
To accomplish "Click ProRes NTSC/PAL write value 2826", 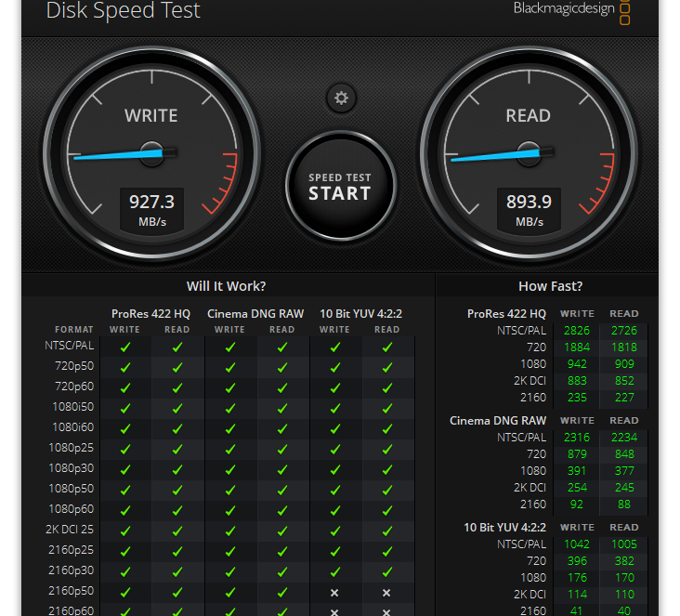I will point(577,331).
